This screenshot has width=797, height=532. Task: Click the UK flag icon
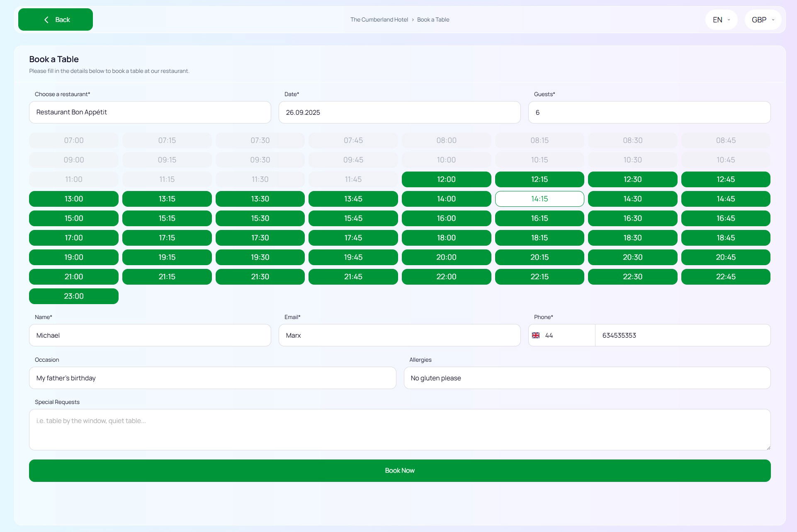coord(536,335)
